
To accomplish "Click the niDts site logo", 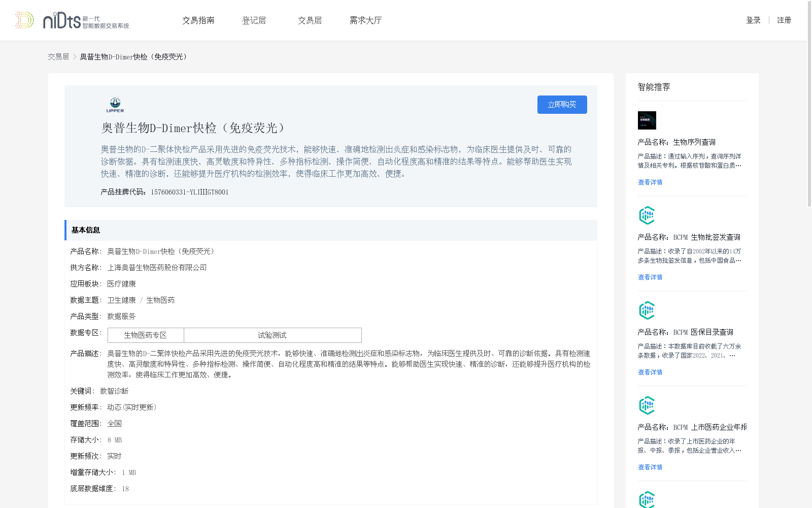I will pos(72,20).
